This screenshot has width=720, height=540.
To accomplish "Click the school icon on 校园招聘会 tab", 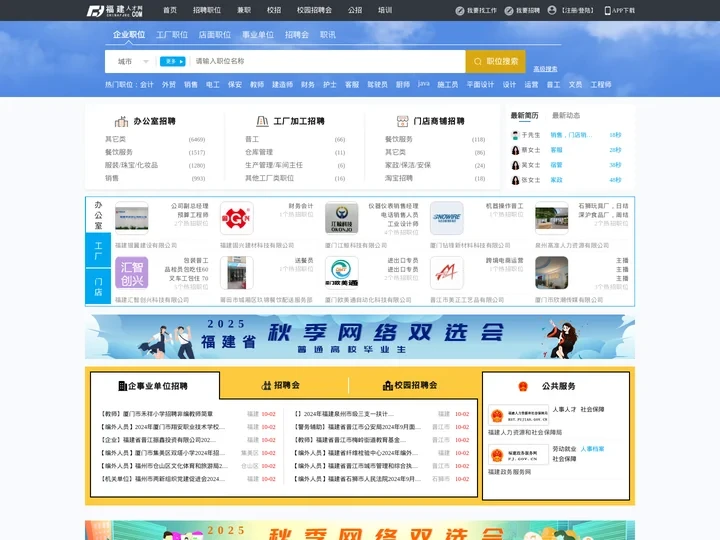I will click(x=388, y=386).
